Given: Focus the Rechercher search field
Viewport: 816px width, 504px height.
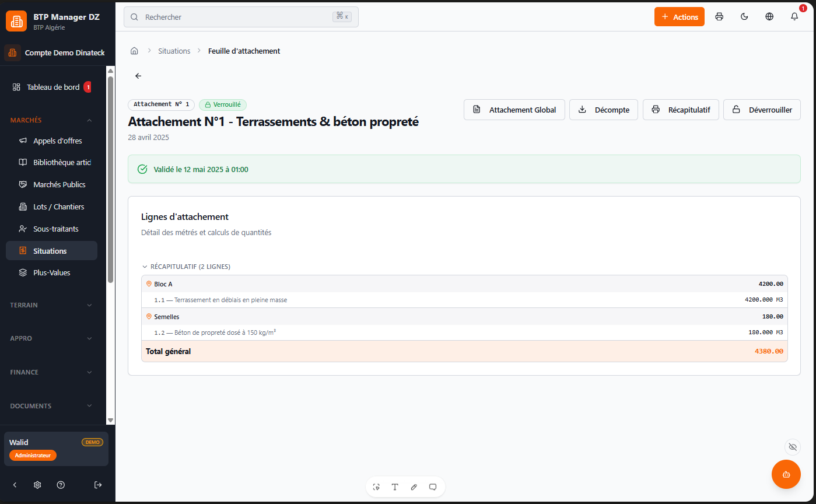Looking at the screenshot, I should (241, 17).
